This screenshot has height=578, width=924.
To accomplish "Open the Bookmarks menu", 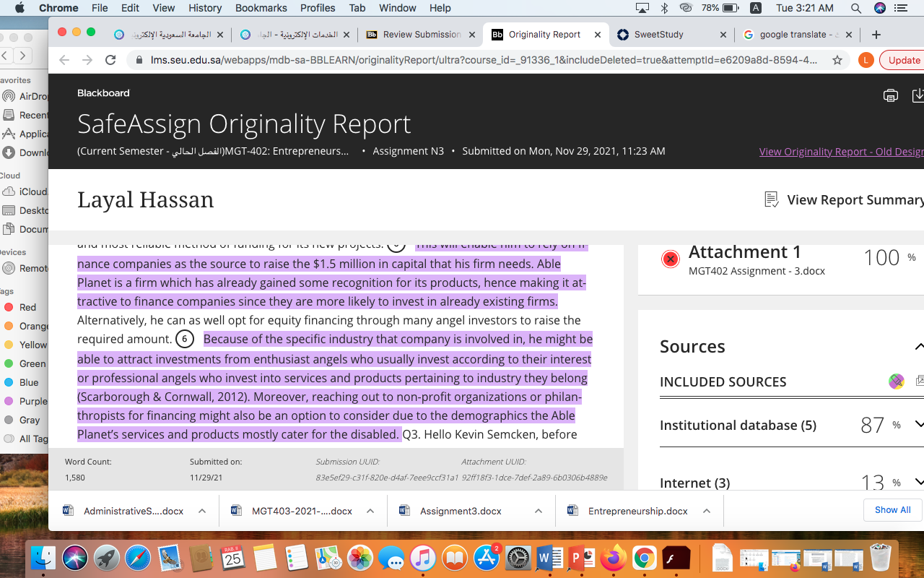I will point(261,8).
